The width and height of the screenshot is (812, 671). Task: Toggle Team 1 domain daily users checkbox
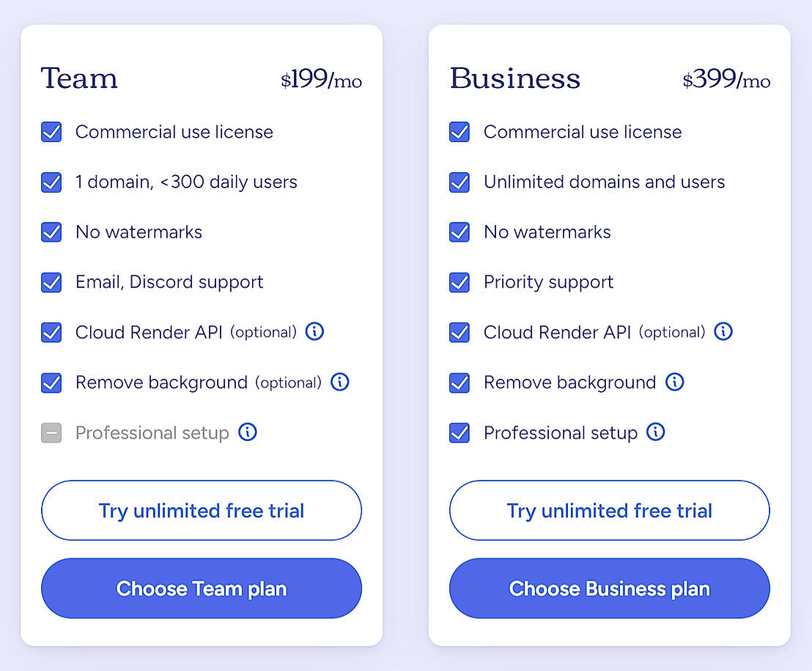(x=51, y=182)
